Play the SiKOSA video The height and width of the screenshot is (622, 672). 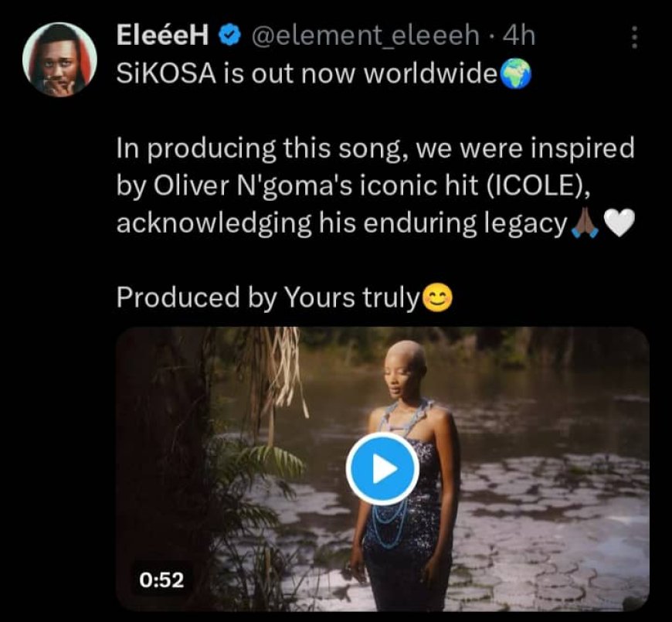point(382,468)
